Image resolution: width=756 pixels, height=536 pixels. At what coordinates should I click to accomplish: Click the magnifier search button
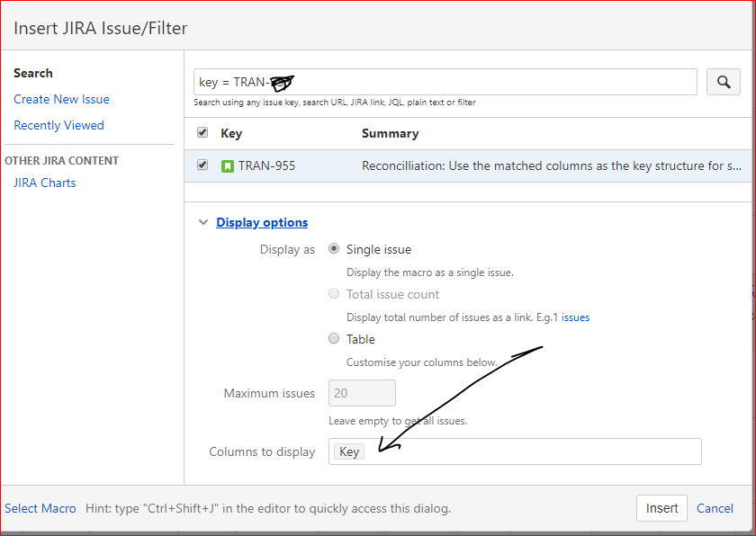pyautogui.click(x=724, y=82)
